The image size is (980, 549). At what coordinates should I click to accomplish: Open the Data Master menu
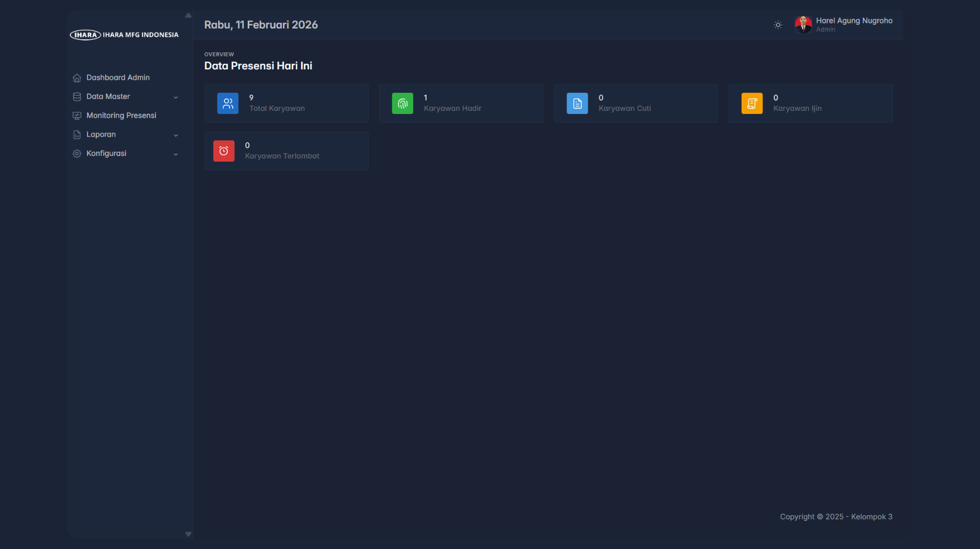point(125,97)
